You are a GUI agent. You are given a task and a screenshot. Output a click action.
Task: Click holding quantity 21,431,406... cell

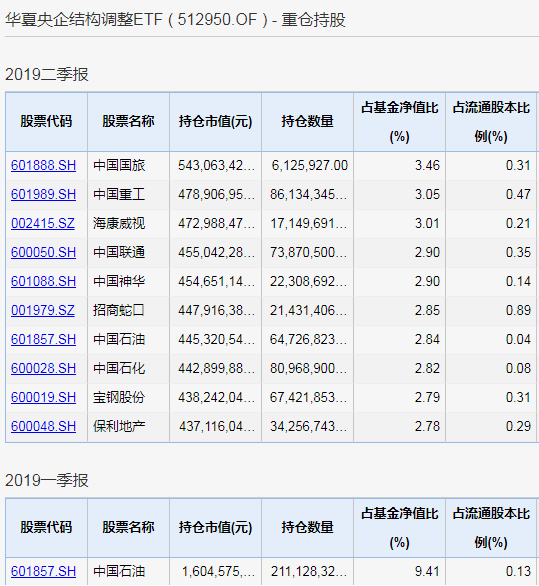(x=308, y=310)
